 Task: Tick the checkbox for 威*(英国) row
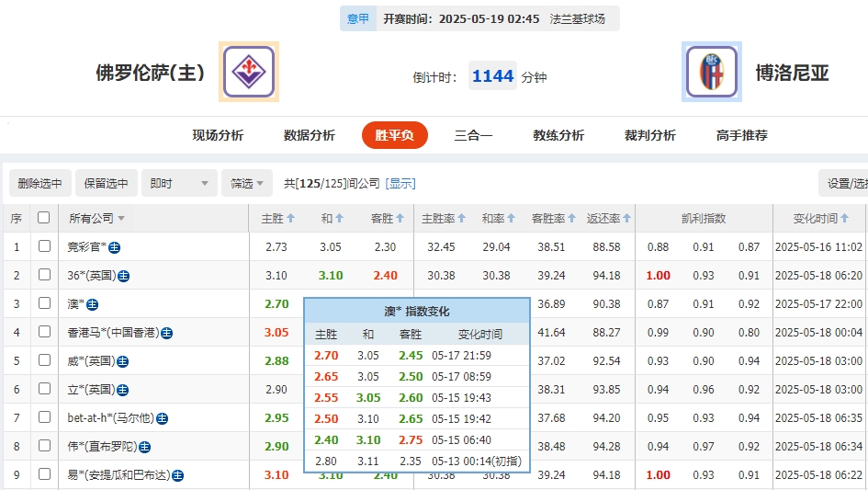[x=44, y=360]
